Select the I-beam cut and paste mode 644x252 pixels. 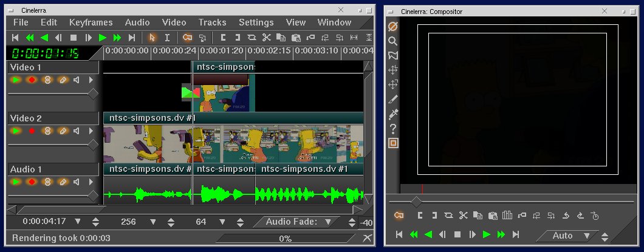pyautogui.click(x=167, y=38)
